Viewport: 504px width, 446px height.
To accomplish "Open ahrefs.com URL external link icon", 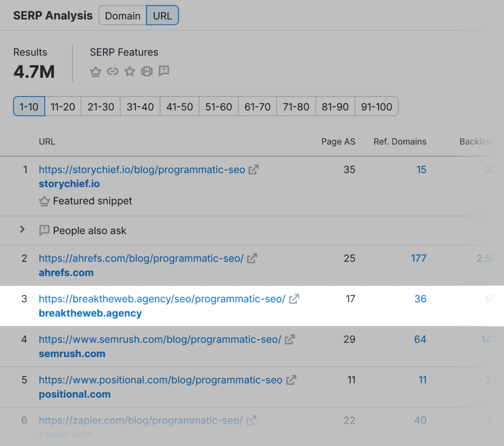I will [252, 258].
